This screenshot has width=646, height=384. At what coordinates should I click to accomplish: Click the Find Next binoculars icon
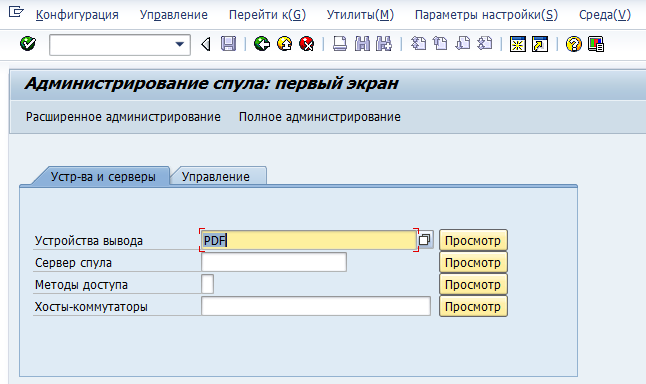coord(384,44)
